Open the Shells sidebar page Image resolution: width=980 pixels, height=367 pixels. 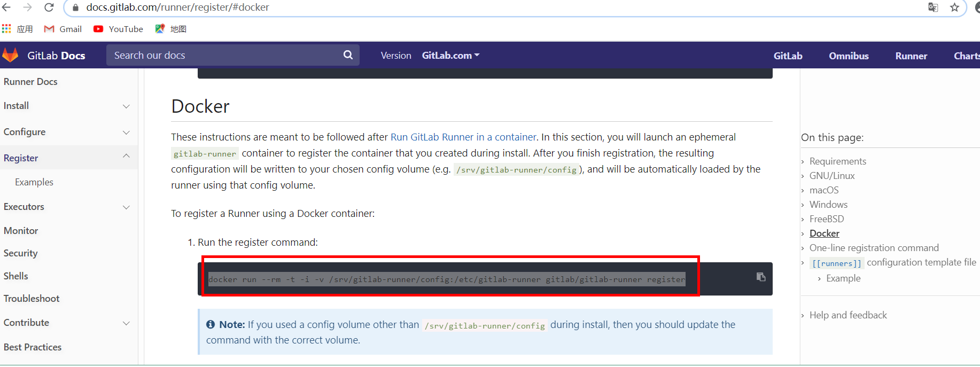pos(15,276)
